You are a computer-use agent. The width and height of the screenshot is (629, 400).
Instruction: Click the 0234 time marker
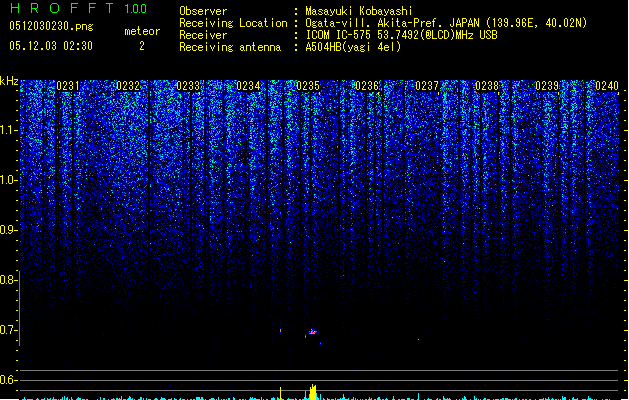pyautogui.click(x=248, y=86)
